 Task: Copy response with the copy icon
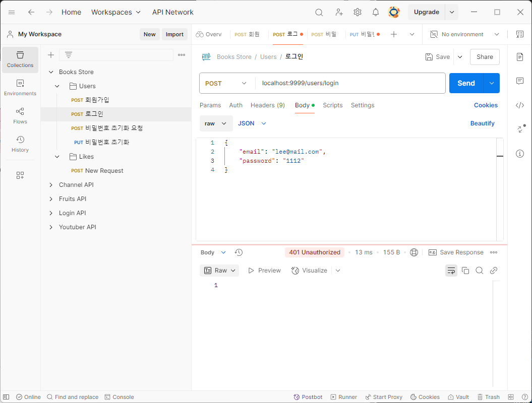coord(465,271)
